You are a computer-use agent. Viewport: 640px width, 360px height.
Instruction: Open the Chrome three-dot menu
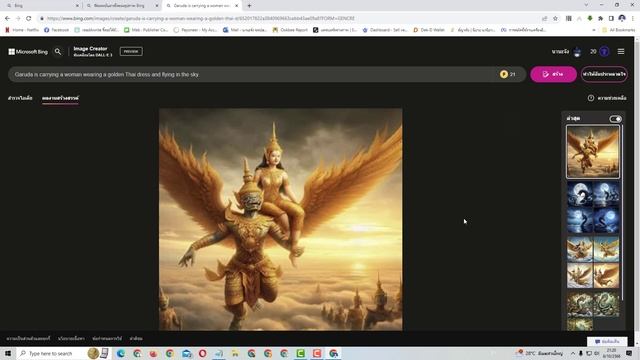pos(633,18)
